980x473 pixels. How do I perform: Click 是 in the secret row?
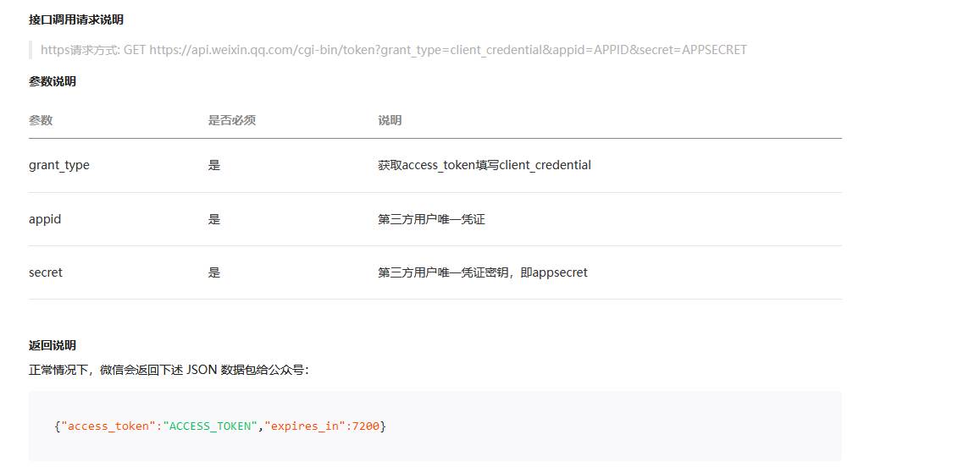point(214,272)
